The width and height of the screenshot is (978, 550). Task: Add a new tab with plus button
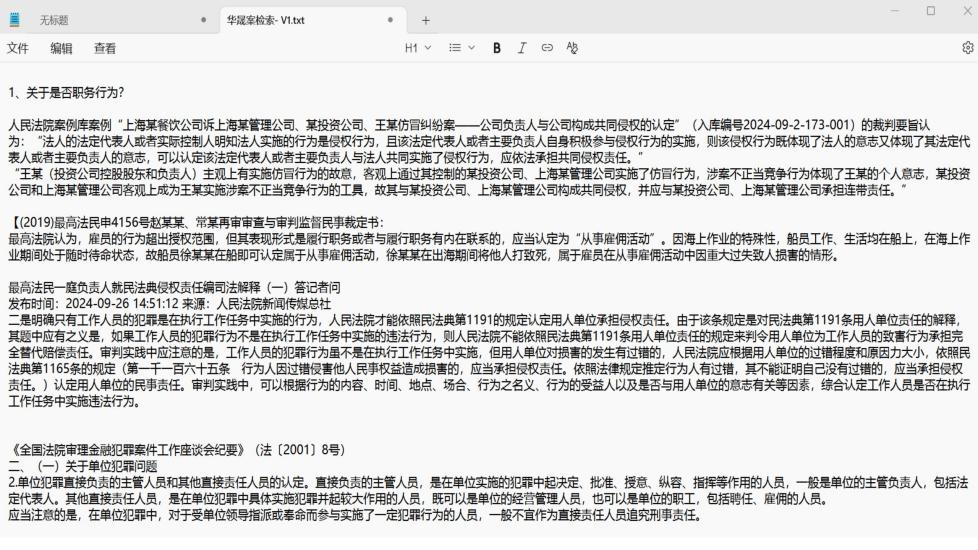pyautogui.click(x=425, y=20)
